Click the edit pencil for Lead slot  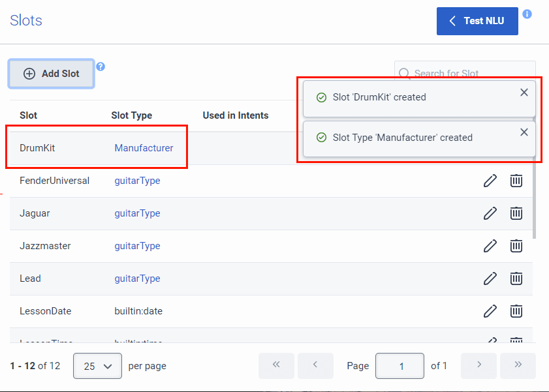tap(490, 279)
